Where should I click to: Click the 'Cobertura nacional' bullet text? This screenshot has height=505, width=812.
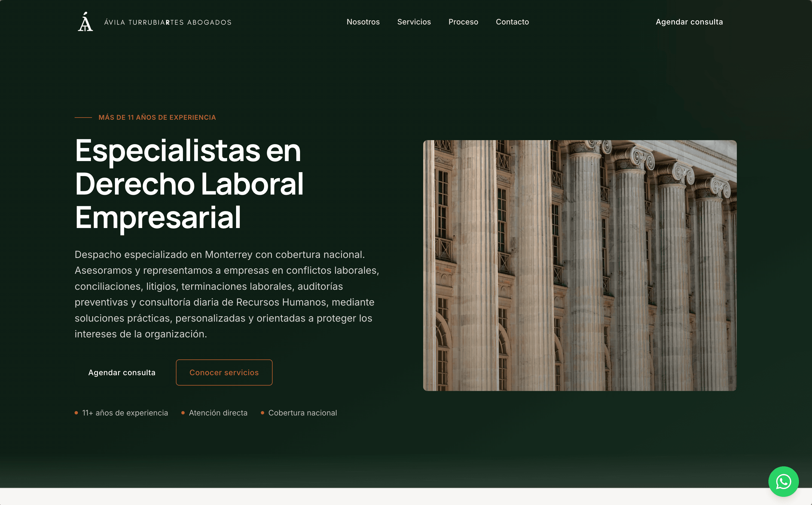coord(303,413)
